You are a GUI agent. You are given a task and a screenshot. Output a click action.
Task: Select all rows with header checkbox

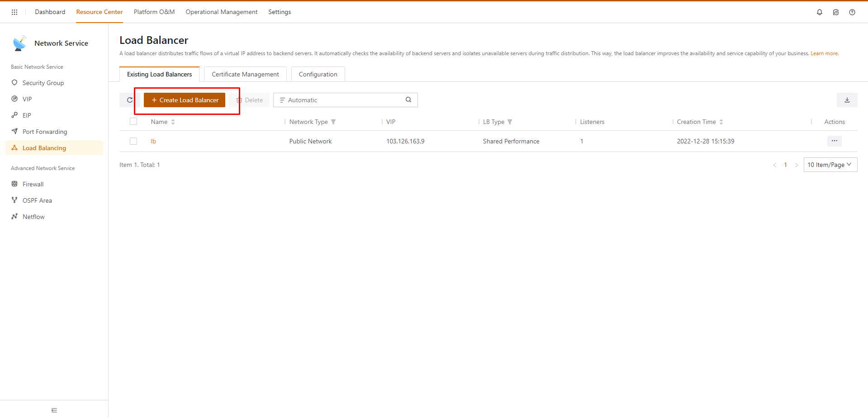coord(133,121)
